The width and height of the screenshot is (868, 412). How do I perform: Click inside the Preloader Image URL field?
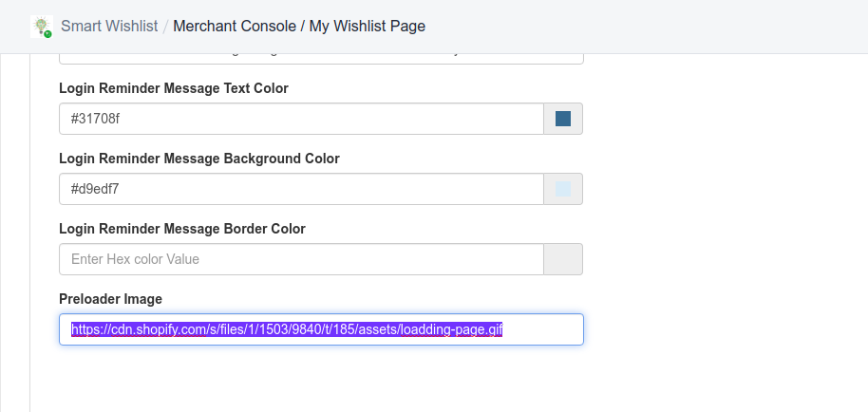click(x=321, y=329)
